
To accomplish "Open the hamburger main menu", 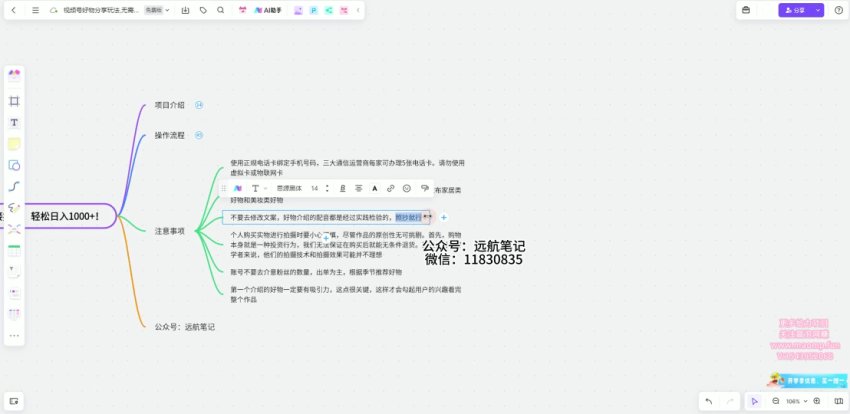I will 35,10.
